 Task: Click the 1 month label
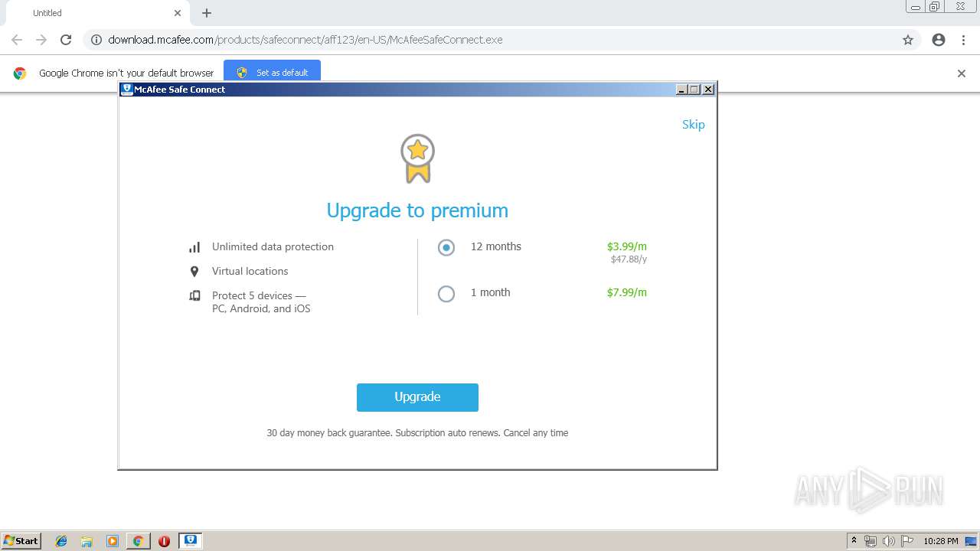490,292
